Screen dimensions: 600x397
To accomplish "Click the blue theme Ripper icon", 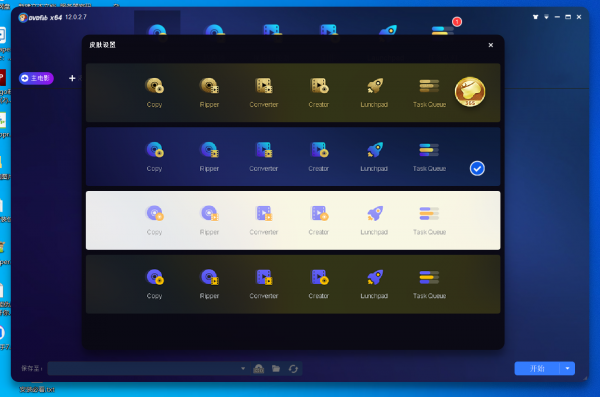I will 209,150.
